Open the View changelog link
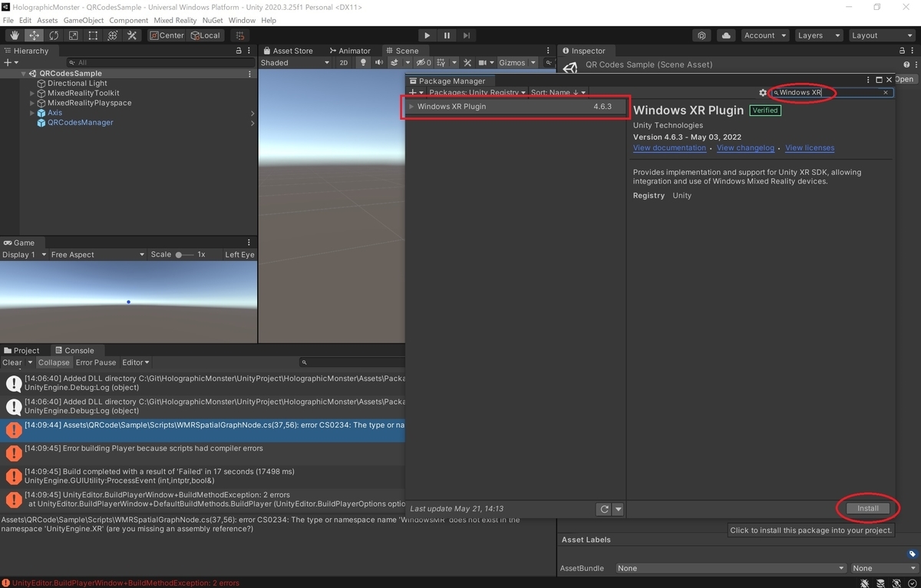Image resolution: width=921 pixels, height=588 pixels. pos(745,148)
